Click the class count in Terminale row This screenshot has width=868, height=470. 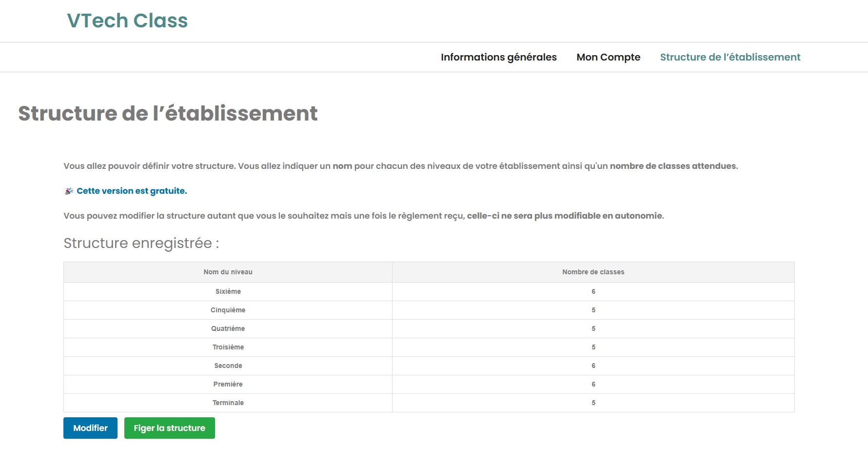[593, 403]
